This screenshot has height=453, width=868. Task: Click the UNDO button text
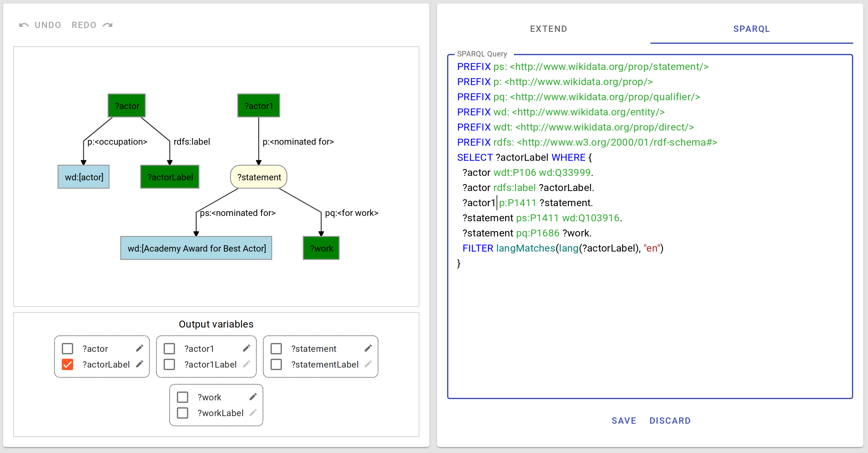tap(48, 25)
